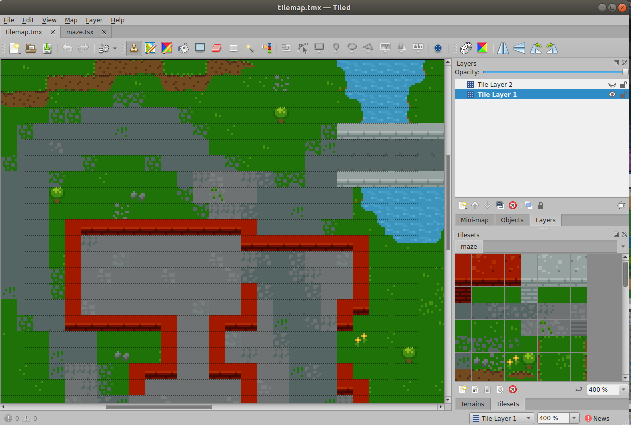631x425 pixels.
Task: Select the Magic Wand tool
Action: [250, 48]
